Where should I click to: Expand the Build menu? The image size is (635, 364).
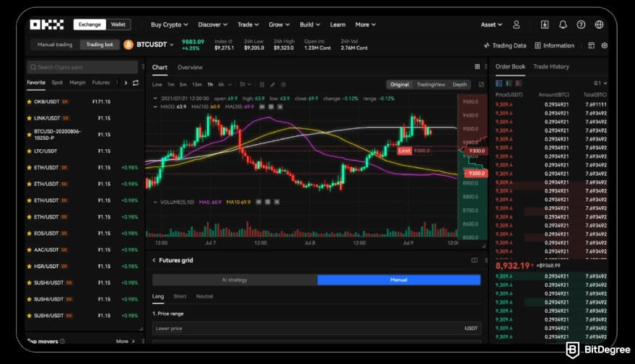310,25
